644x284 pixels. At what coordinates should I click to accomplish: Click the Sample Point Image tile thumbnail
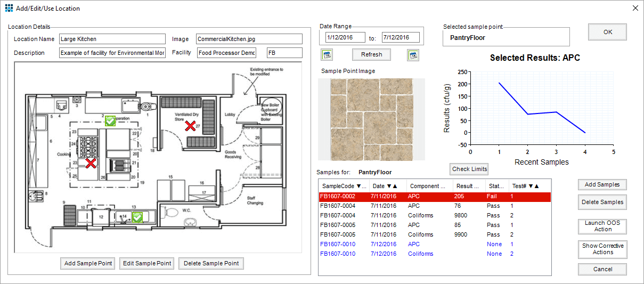371,119
